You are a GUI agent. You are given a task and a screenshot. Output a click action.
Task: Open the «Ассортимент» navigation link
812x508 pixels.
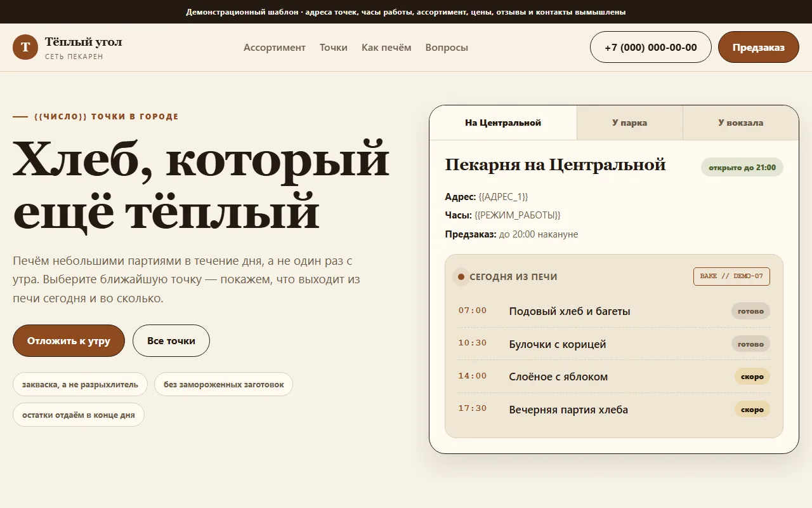(275, 48)
